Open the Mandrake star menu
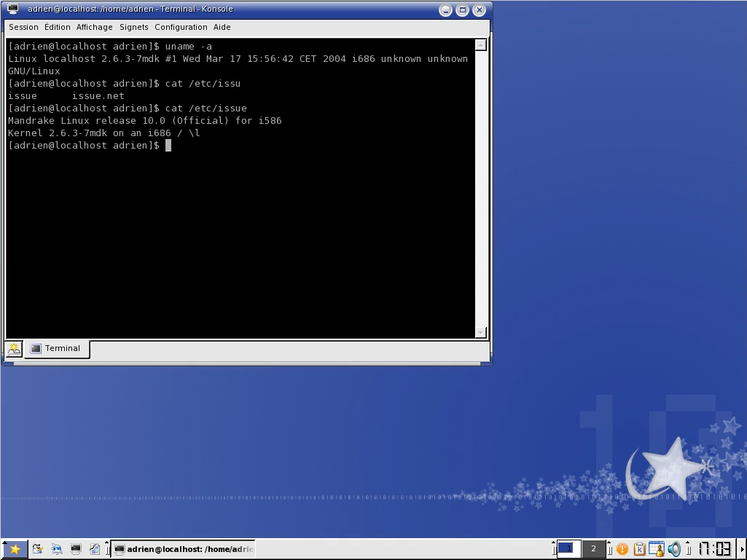The width and height of the screenshot is (747, 560). point(15,548)
